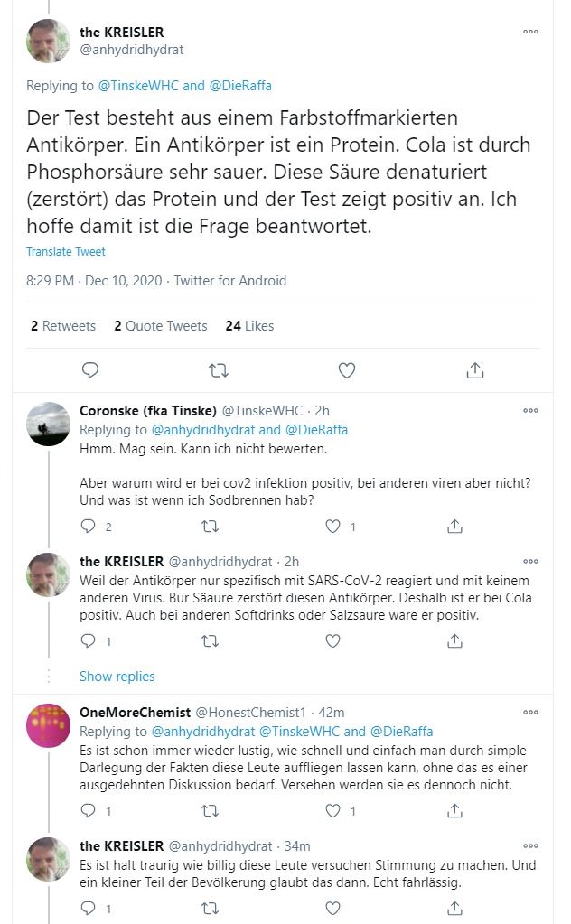
Task: Share Coronske's reply tweet
Action: tap(455, 526)
